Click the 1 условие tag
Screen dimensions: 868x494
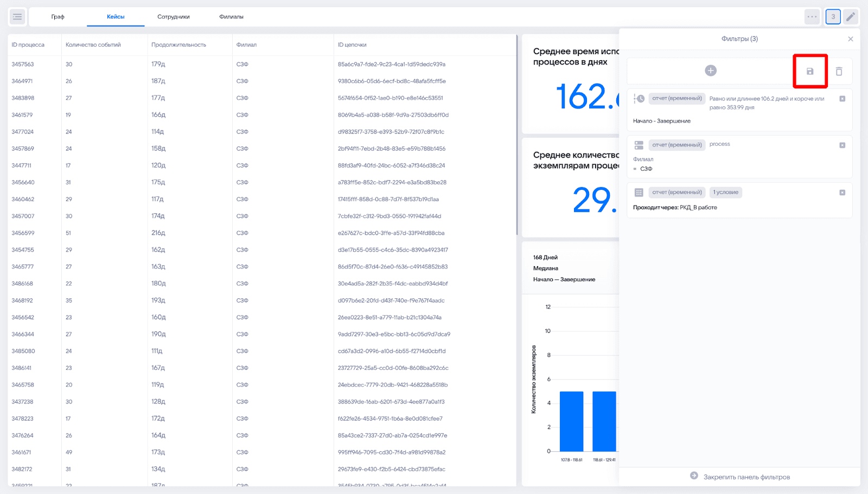[x=726, y=193]
